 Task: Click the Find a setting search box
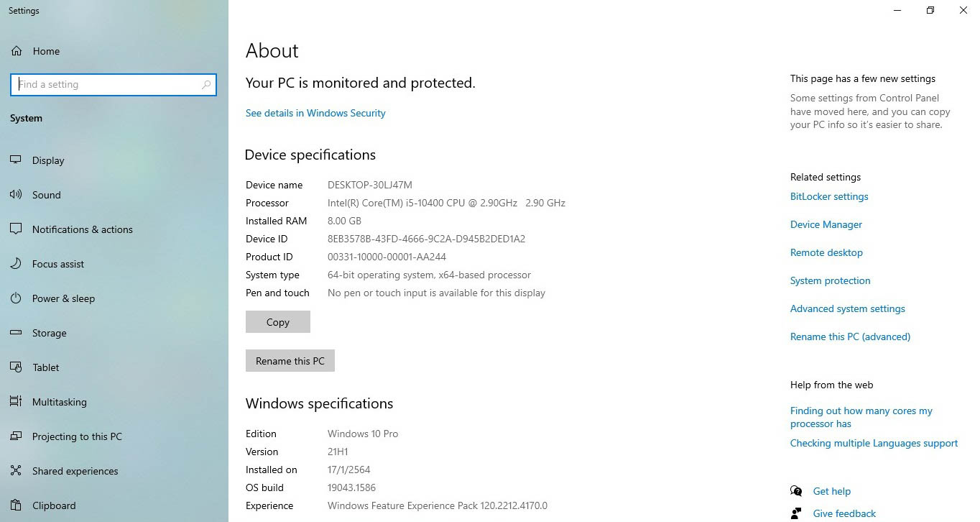pyautogui.click(x=108, y=85)
